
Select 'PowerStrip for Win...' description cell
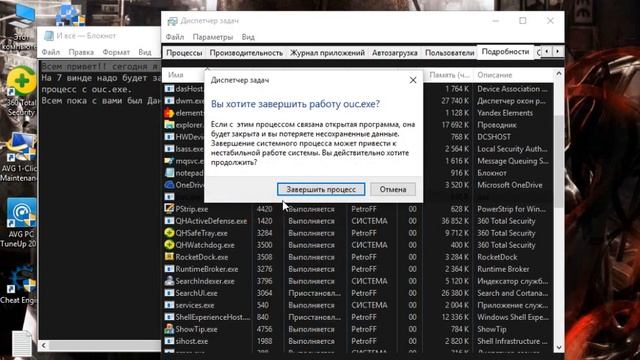[511, 209]
